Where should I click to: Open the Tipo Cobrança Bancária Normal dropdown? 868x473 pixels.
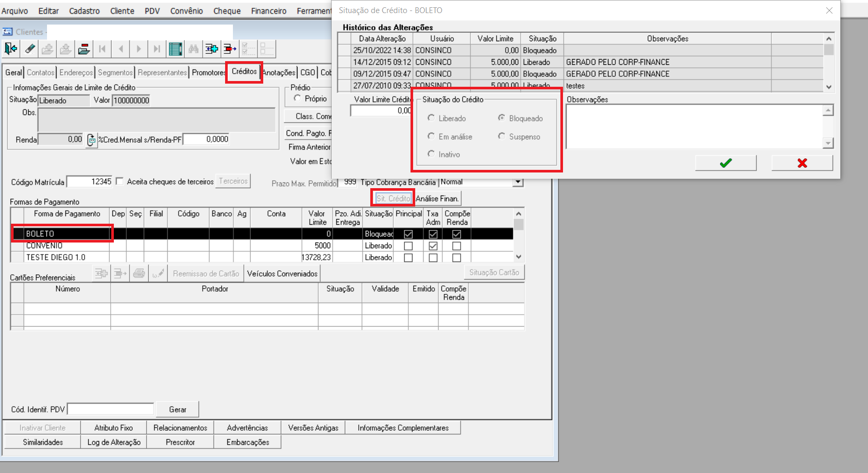(518, 182)
